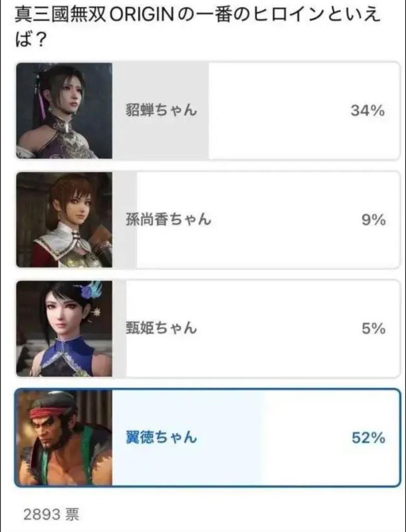Select the highlighted 翼徳ちゃん poll option
The height and width of the screenshot is (532, 406).
pos(207,437)
